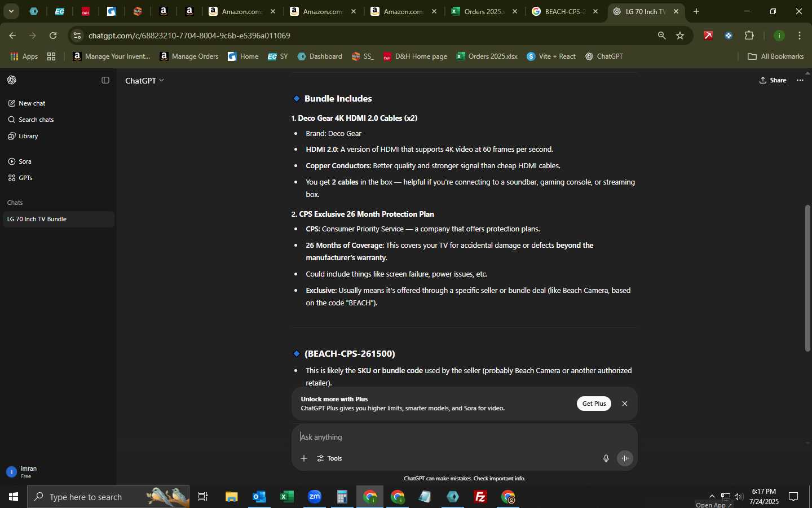
Task: Expand the All Bookmarks folder
Action: (x=775, y=56)
